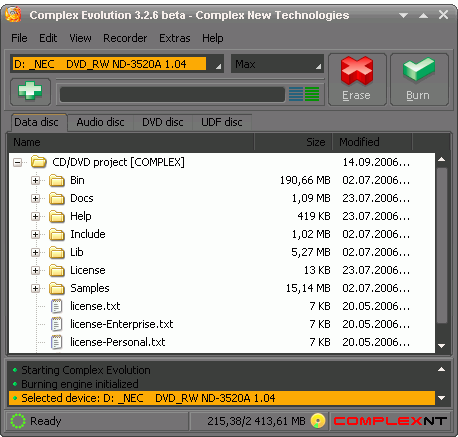
Task: Open the View menu
Action: (x=80, y=38)
